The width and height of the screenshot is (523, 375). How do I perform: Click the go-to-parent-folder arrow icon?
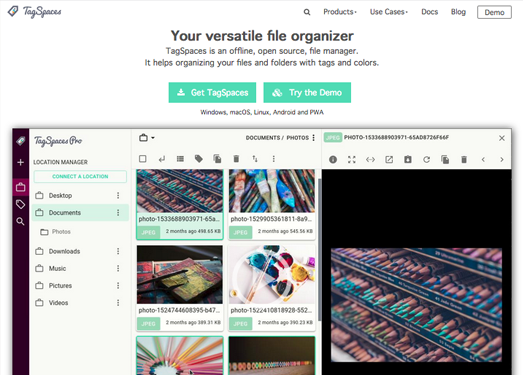coord(162,159)
